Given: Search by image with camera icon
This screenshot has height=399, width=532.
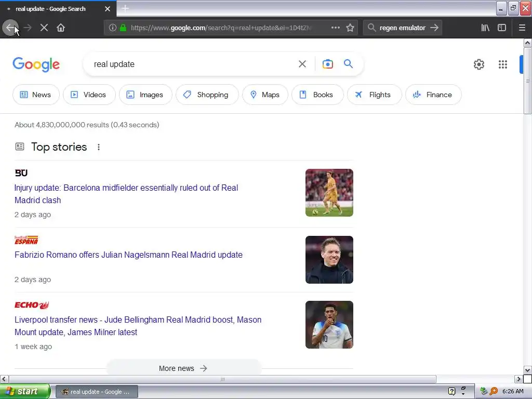Looking at the screenshot, I should pos(327,64).
